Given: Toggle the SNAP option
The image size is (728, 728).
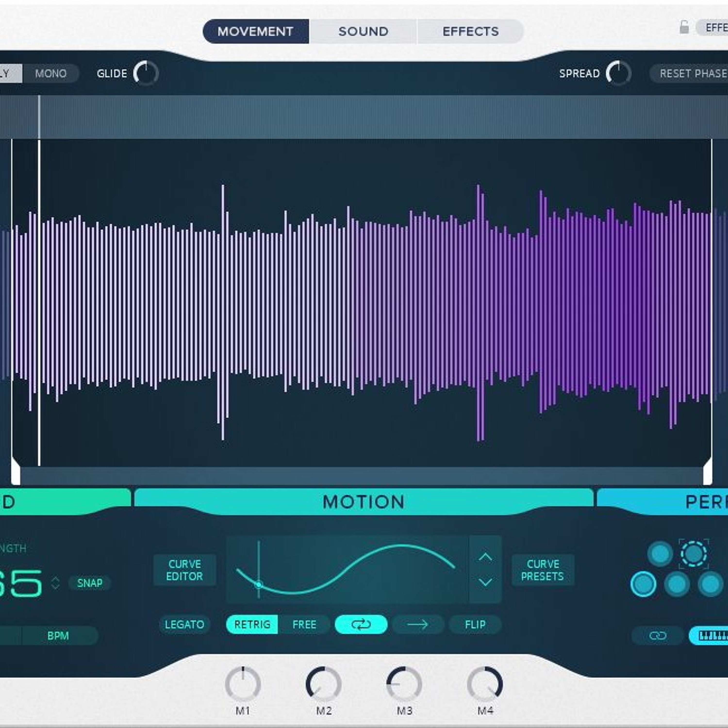Looking at the screenshot, I should tap(89, 583).
